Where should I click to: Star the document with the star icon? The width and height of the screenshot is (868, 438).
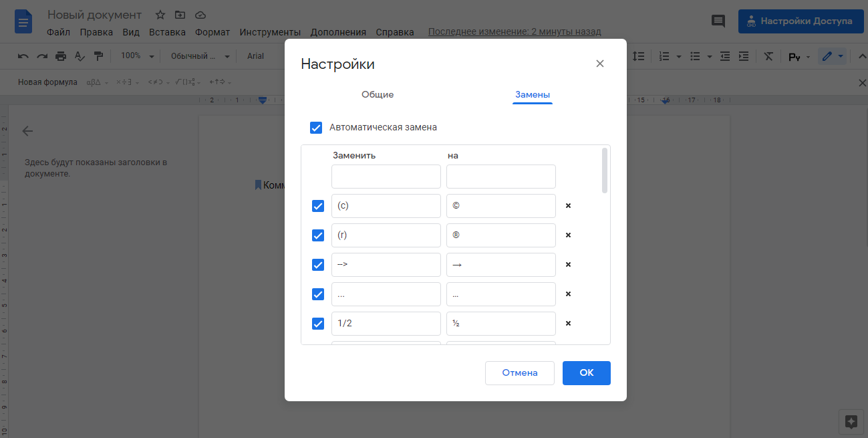160,15
